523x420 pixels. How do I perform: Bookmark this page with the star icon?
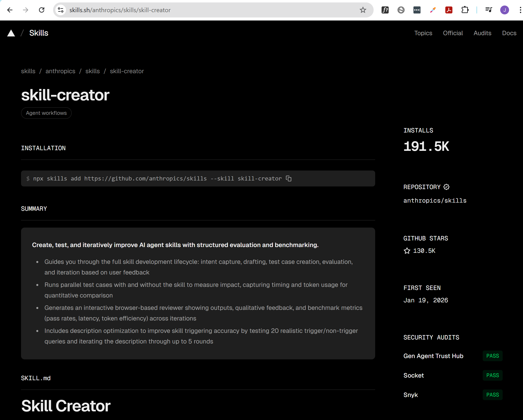tap(363, 10)
